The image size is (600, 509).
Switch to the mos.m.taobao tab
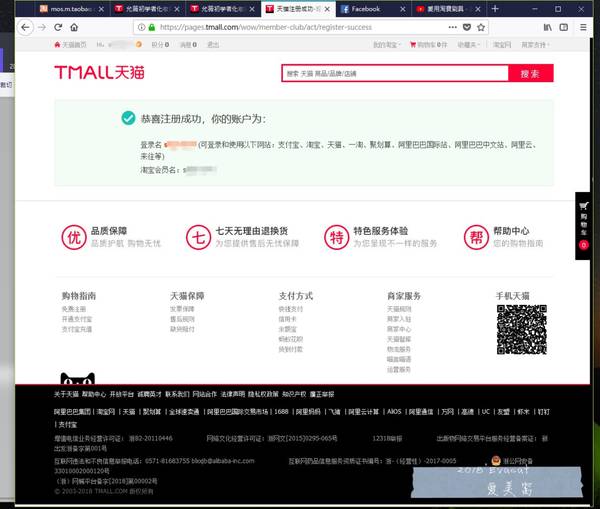(x=70, y=9)
